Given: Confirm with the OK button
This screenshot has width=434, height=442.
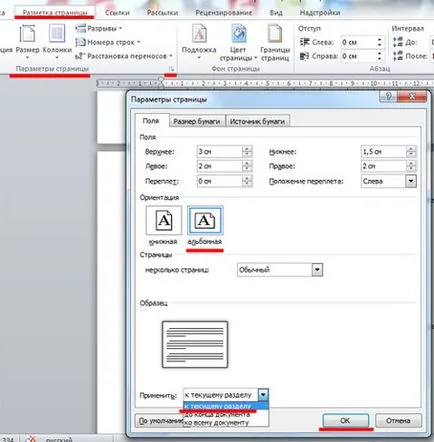Looking at the screenshot, I should click(x=345, y=421).
